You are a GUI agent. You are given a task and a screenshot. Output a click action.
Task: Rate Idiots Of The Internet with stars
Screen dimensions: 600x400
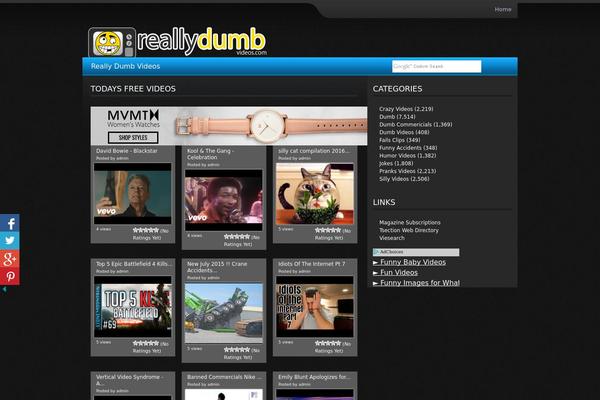(x=328, y=343)
